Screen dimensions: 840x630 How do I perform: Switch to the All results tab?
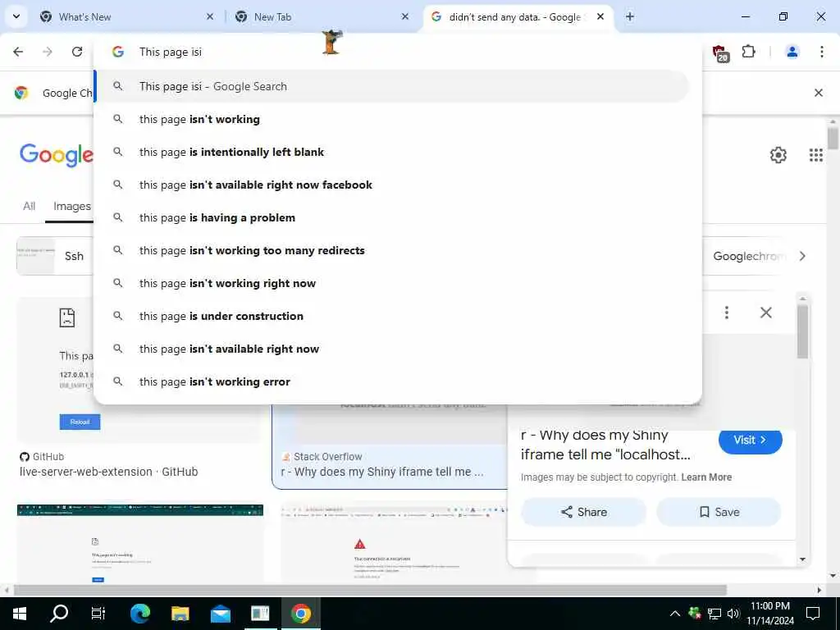pos(29,206)
